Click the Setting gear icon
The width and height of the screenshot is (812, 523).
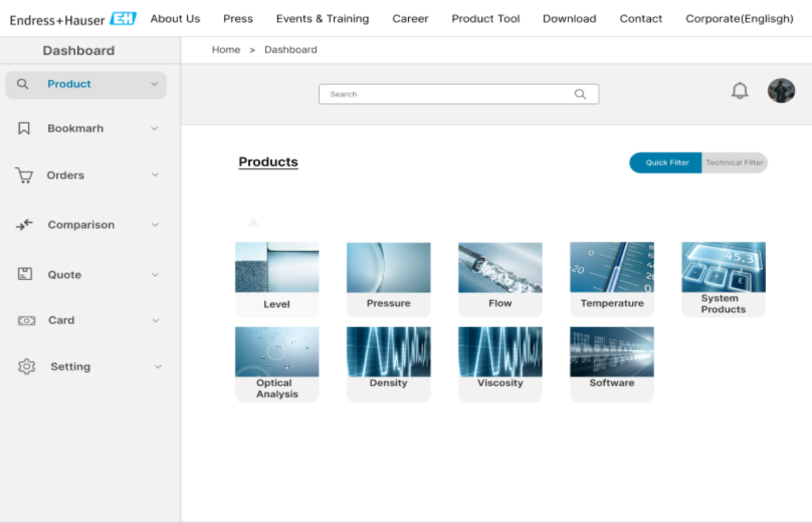click(x=26, y=366)
